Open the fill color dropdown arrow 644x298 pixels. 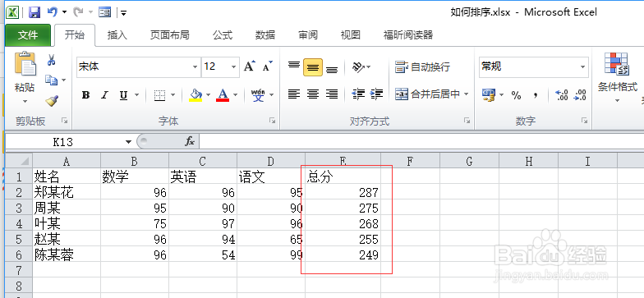[209, 95]
